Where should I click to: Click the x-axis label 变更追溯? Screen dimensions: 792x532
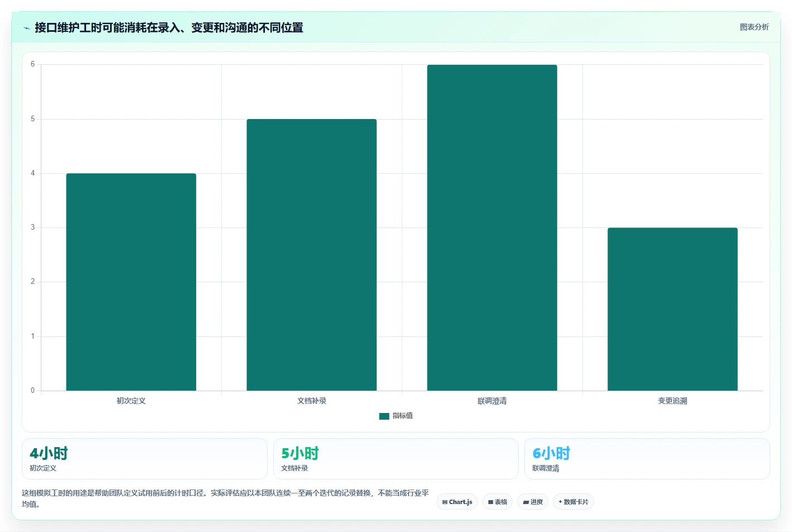tap(672, 401)
